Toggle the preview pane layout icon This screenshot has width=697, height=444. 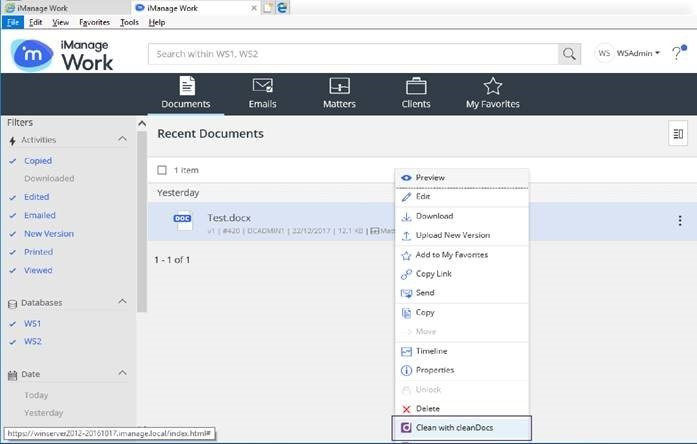pyautogui.click(x=678, y=133)
